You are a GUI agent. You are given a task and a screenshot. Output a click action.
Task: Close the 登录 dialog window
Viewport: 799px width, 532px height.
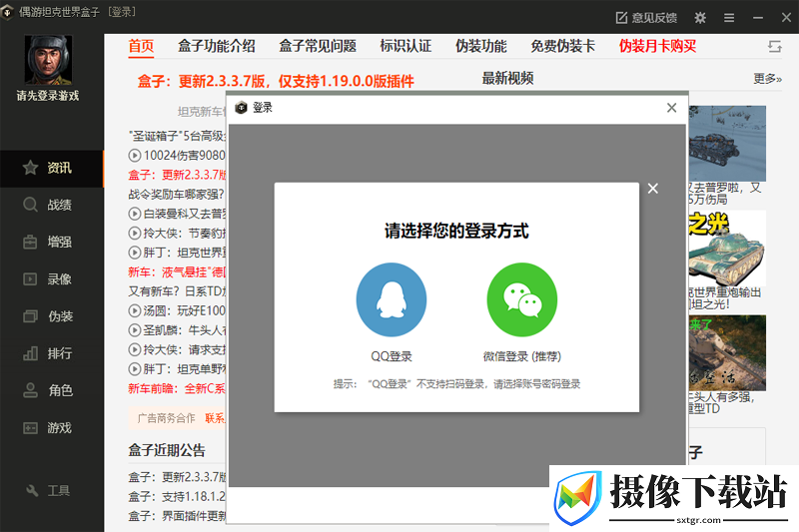click(x=671, y=108)
